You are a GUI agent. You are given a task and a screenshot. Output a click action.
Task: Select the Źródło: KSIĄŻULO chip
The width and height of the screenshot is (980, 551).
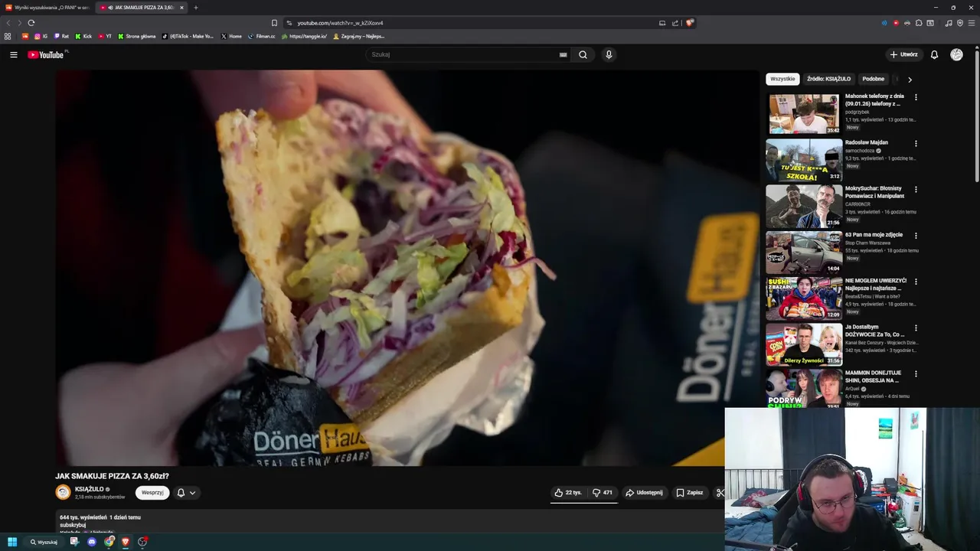829,79
